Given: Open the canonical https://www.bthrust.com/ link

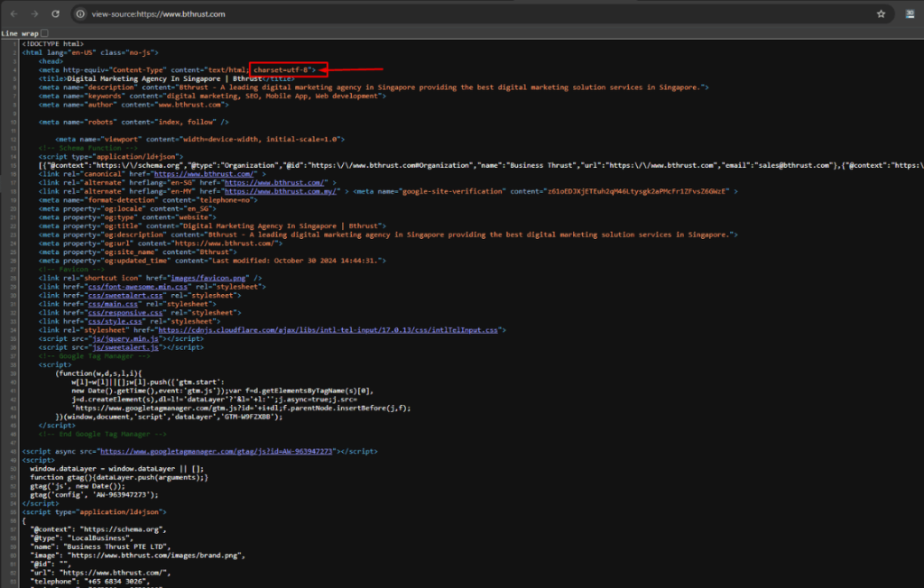Looking at the screenshot, I should (x=205, y=174).
